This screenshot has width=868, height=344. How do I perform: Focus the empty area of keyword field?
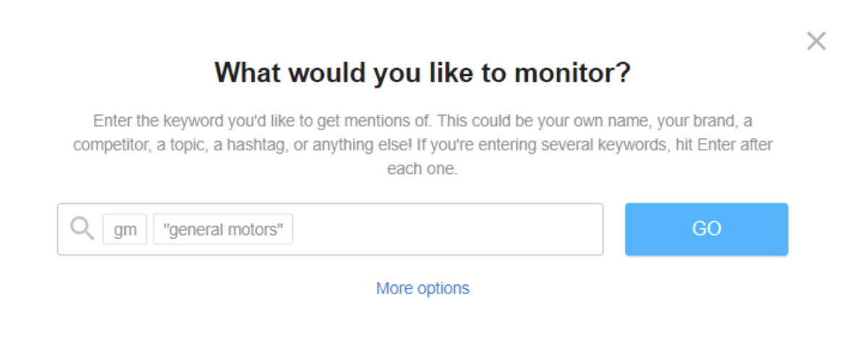coord(447,230)
